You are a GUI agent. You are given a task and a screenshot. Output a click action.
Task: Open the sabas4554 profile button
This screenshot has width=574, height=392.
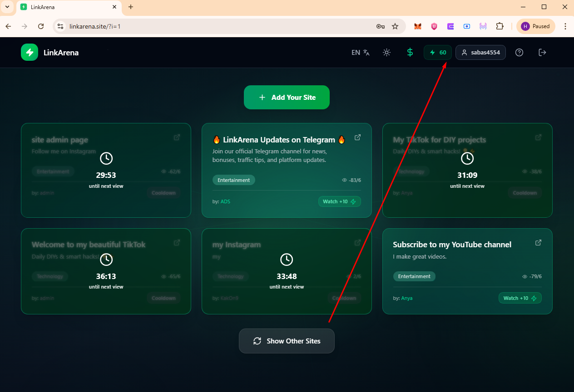coord(480,52)
